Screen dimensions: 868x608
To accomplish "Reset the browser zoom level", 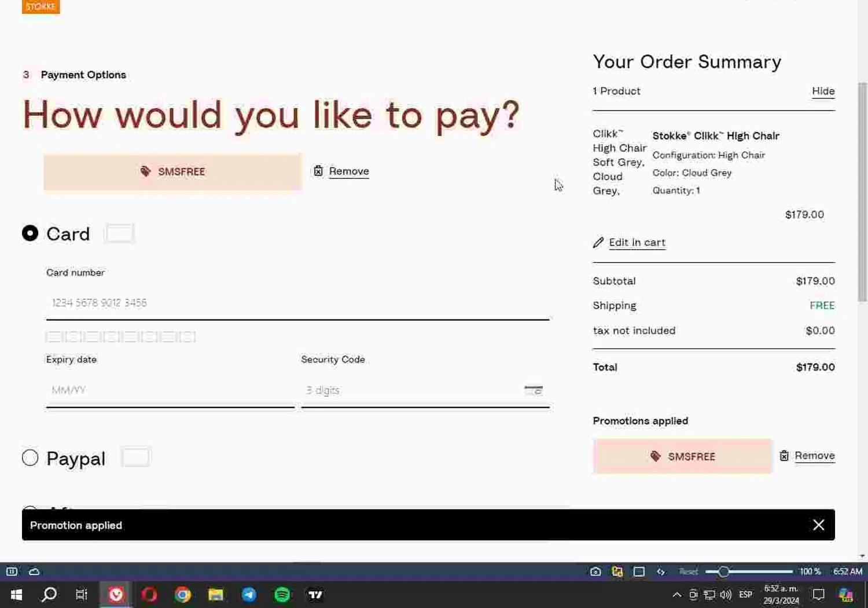I will pos(688,572).
